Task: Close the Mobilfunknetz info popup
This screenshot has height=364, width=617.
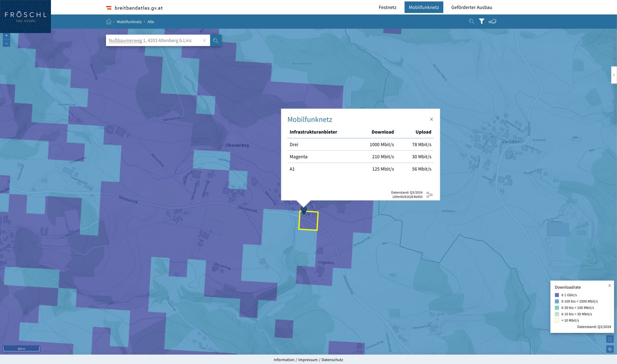Action: (431, 119)
